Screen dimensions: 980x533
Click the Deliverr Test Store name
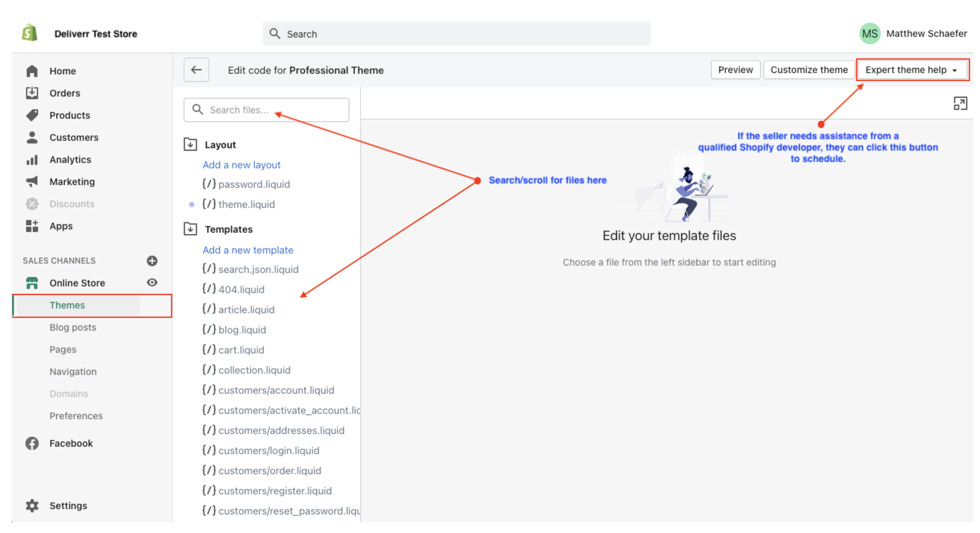96,34
